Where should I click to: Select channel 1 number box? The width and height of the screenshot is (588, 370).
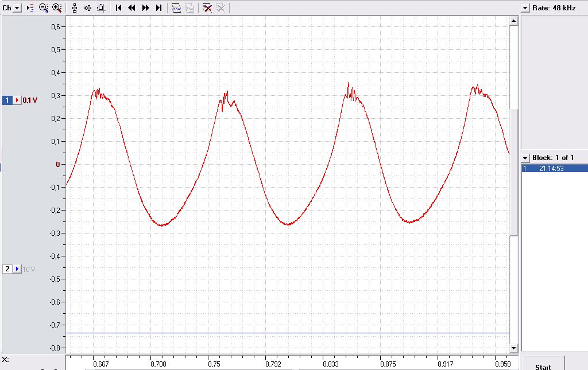(7, 100)
